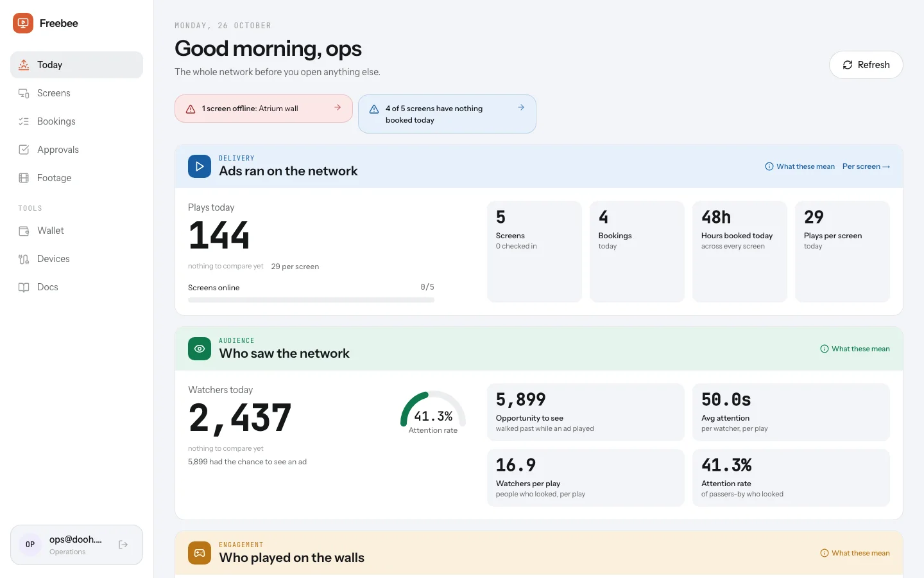924x578 pixels.
Task: Open Bookings from the sidebar
Action: pyautogui.click(x=76, y=121)
